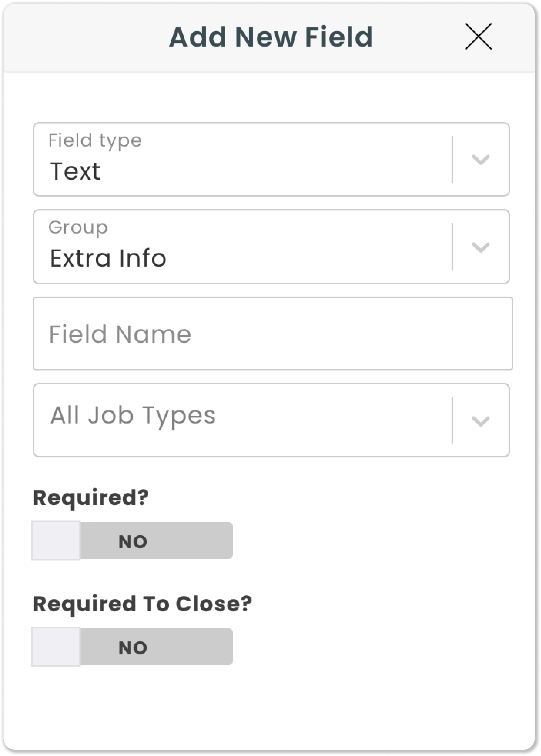
Task: Close the Add New Field dialog
Action: [478, 37]
